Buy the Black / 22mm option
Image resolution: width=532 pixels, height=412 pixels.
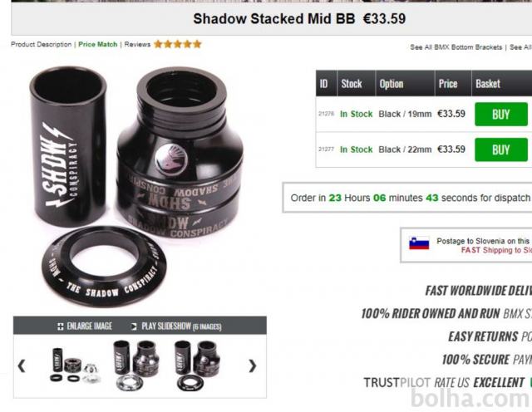pos(501,150)
